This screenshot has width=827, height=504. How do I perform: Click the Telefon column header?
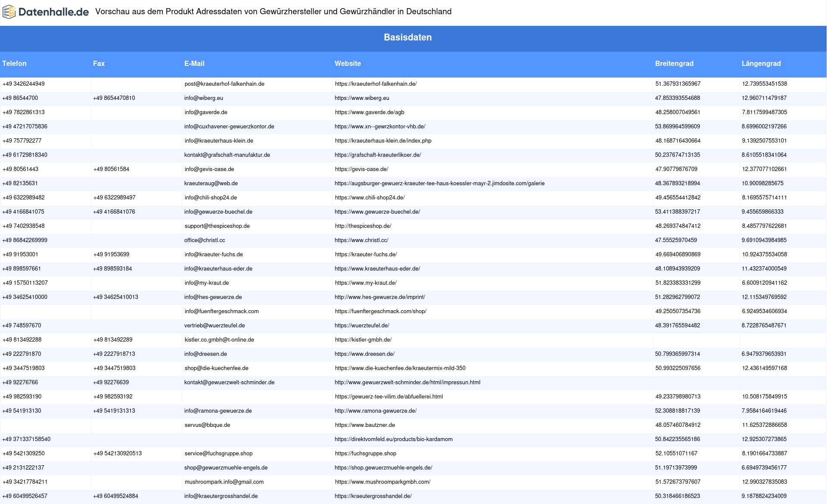point(14,63)
